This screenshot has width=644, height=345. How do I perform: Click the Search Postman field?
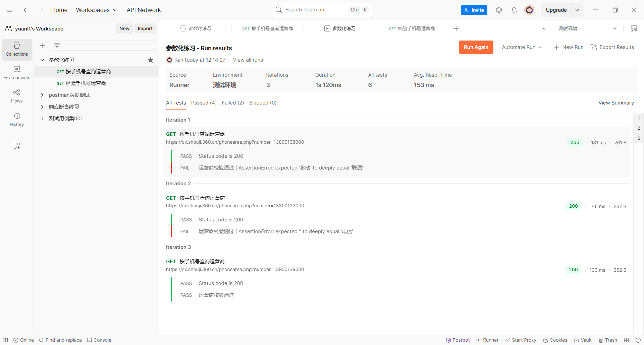tap(322, 10)
